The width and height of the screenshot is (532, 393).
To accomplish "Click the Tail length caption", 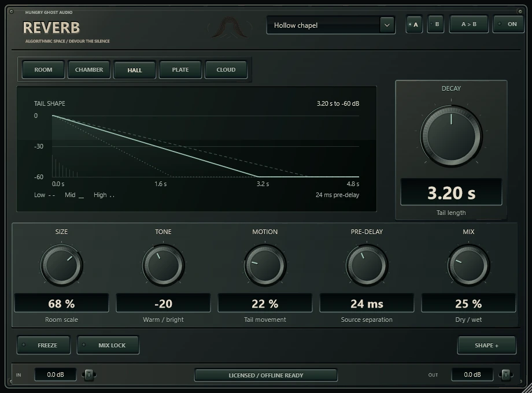I will tap(451, 213).
